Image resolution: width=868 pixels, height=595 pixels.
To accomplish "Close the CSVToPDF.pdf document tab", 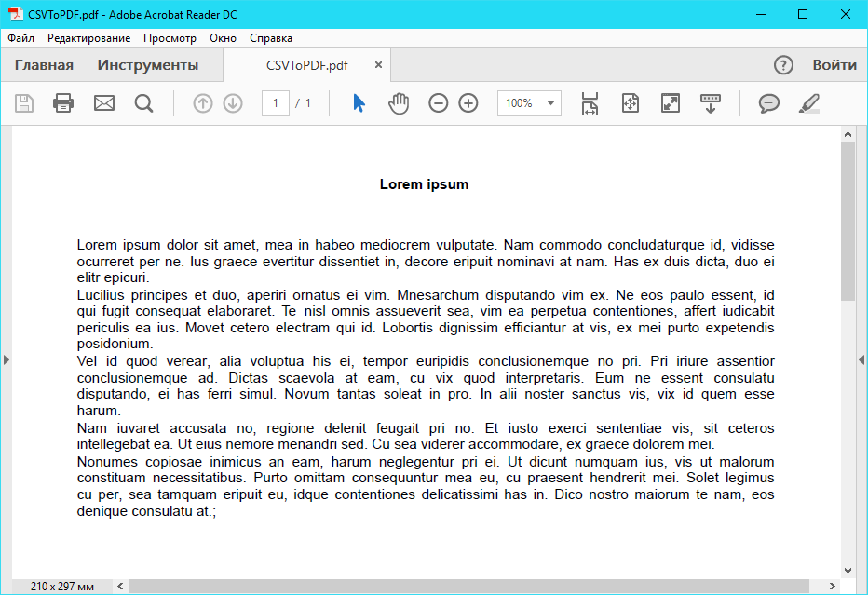I will (378, 65).
